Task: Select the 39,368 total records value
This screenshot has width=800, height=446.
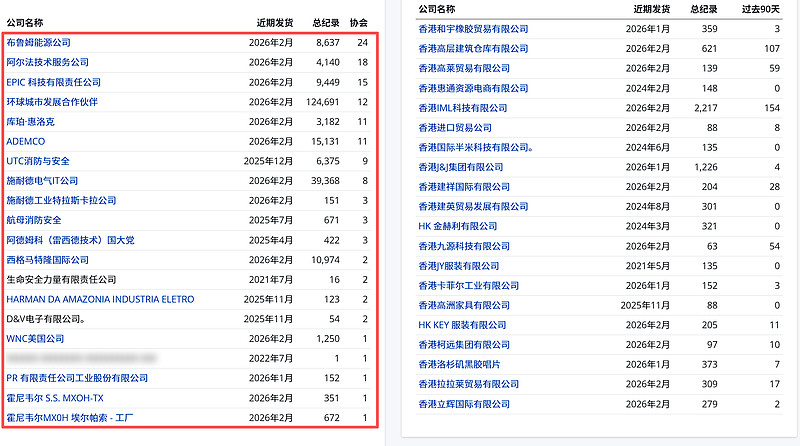Action: 326,181
